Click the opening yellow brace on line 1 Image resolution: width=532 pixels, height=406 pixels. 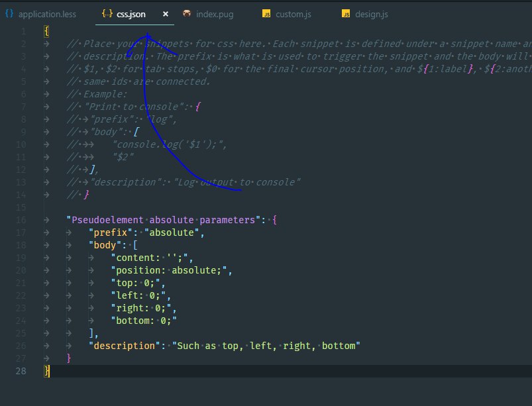pyautogui.click(x=46, y=32)
